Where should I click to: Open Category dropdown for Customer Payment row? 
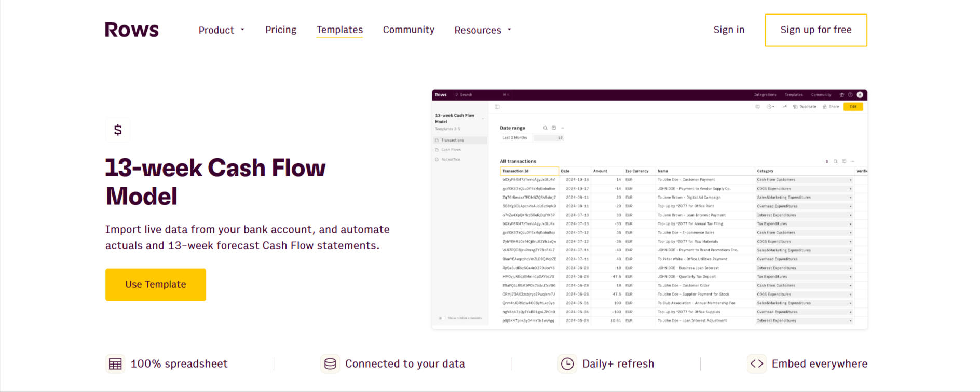[850, 180]
